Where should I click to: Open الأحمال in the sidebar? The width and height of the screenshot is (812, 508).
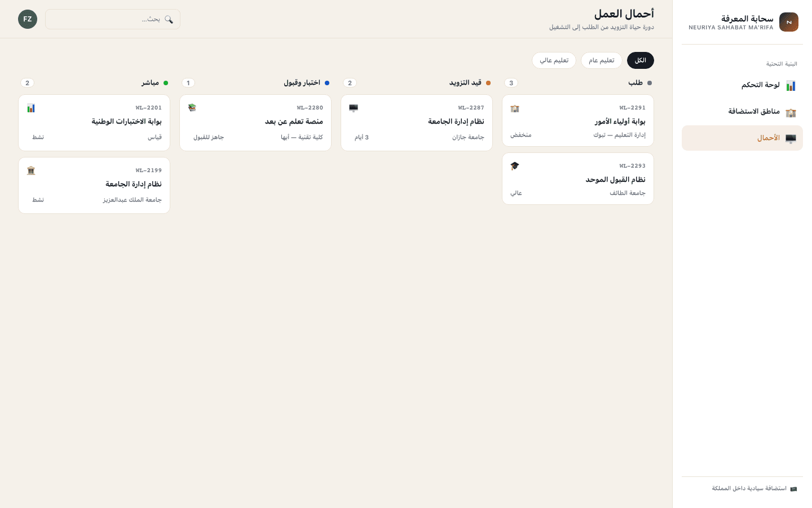point(742,138)
